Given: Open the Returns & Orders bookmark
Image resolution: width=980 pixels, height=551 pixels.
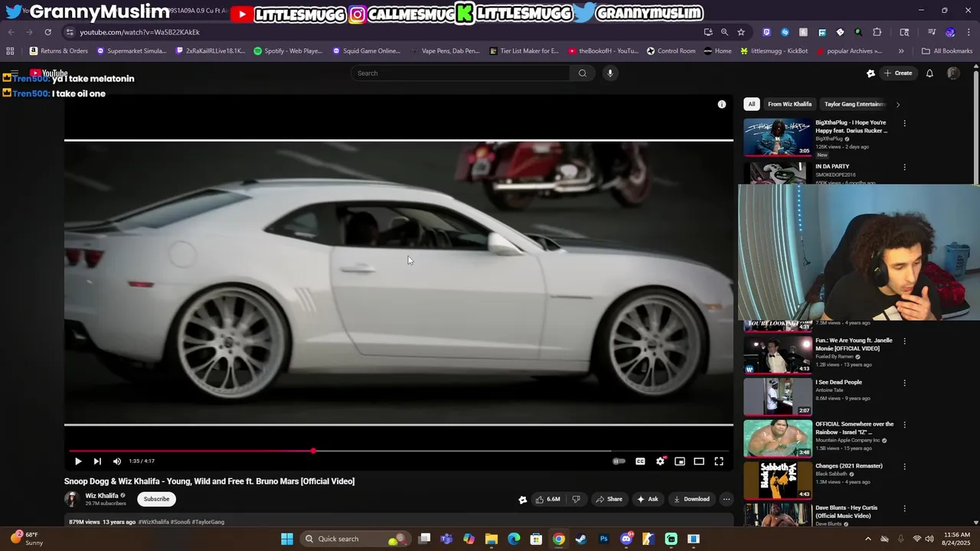Looking at the screenshot, I should pyautogui.click(x=59, y=51).
